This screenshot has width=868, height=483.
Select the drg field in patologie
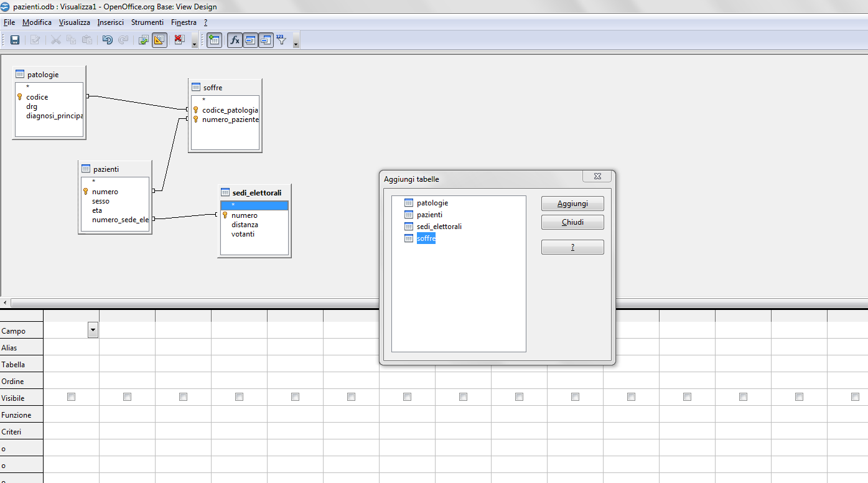tap(32, 106)
